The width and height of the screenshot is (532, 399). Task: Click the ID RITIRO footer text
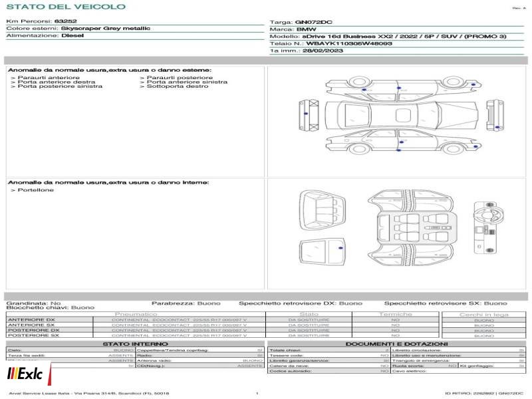pyautogui.click(x=484, y=394)
